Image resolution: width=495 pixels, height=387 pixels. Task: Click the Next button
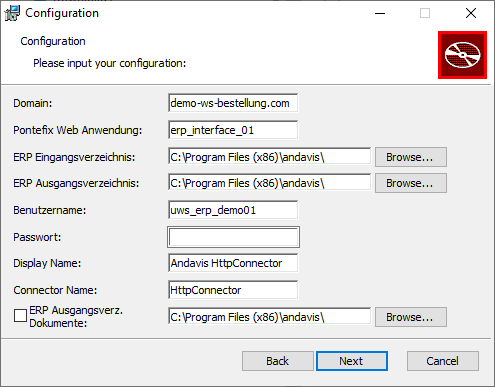[352, 361]
